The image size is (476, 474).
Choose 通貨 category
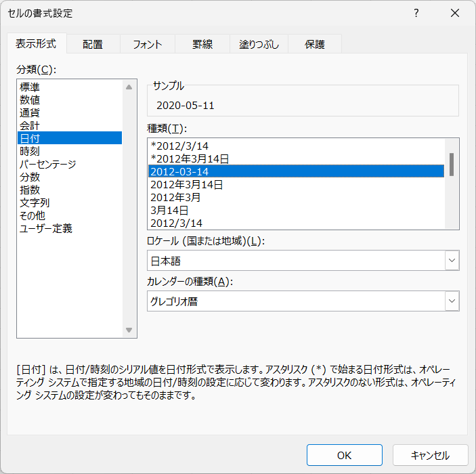(x=70, y=112)
